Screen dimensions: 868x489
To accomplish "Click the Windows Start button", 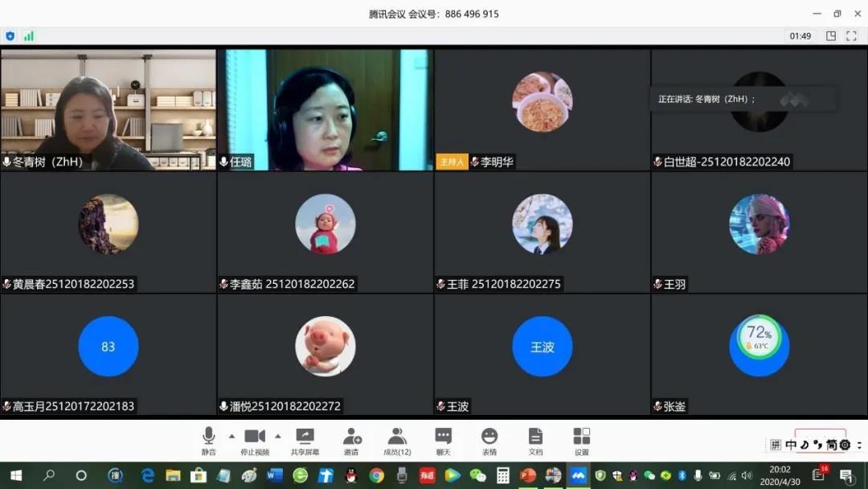I will (15, 475).
